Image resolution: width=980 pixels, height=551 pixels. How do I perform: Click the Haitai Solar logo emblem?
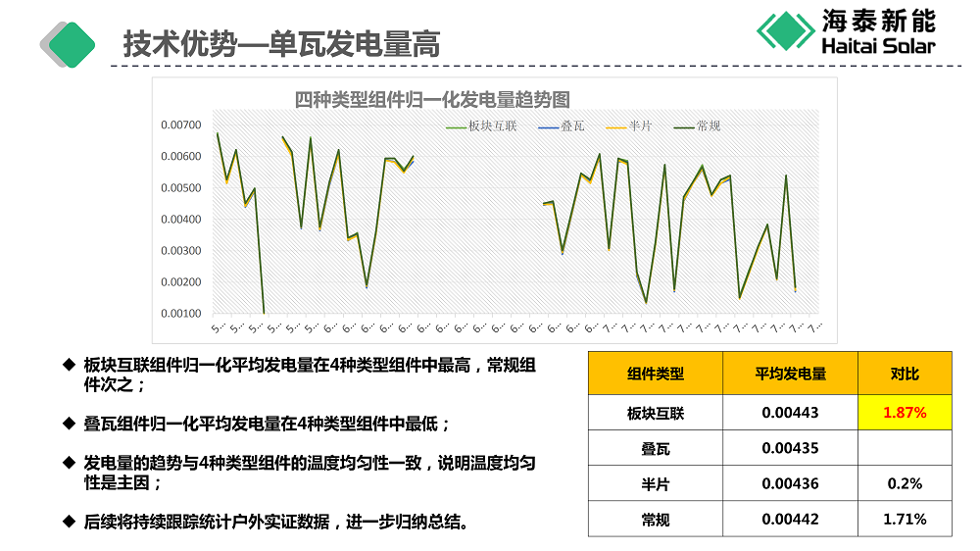(x=785, y=30)
